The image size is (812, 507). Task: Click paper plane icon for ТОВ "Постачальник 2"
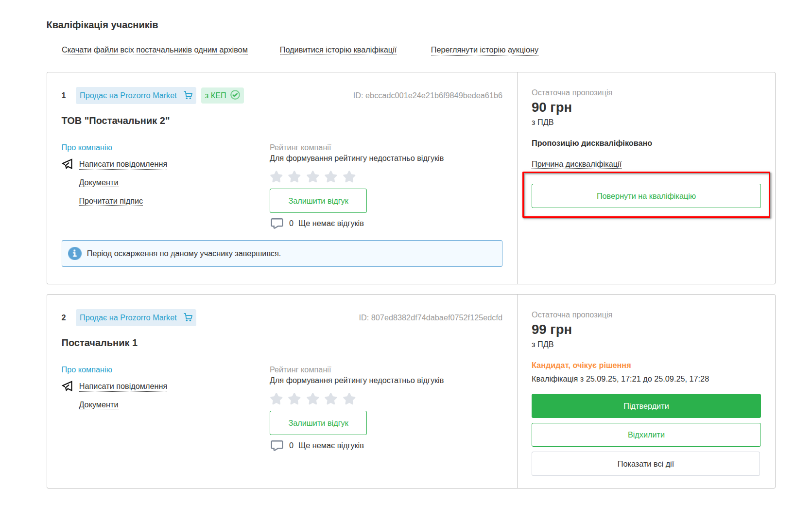pyautogui.click(x=68, y=164)
